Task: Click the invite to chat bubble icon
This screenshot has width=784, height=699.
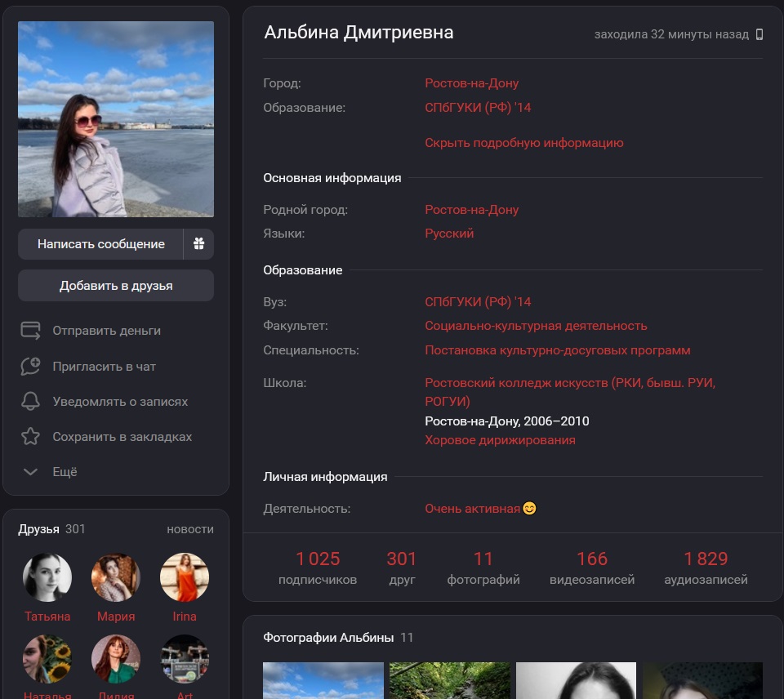Action: (30, 366)
